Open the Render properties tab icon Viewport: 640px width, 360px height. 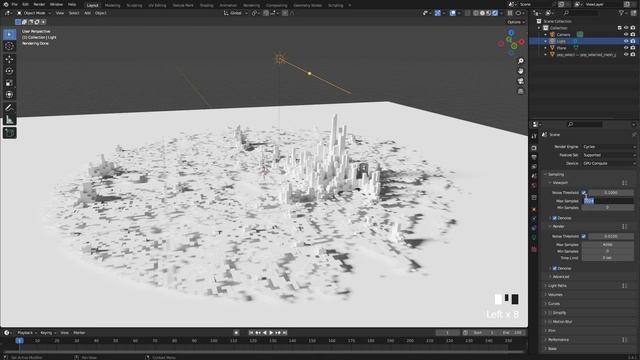click(534, 148)
